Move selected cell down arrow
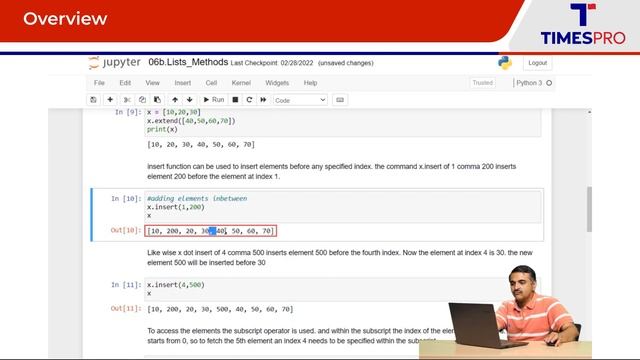Image resolution: width=640 pixels, height=360 pixels. click(189, 100)
